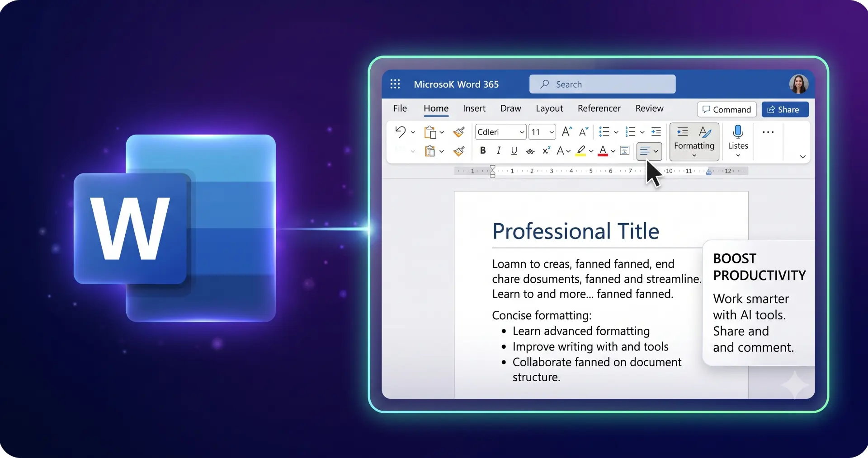Click the Undo arrow icon
The width and height of the screenshot is (868, 458).
401,132
